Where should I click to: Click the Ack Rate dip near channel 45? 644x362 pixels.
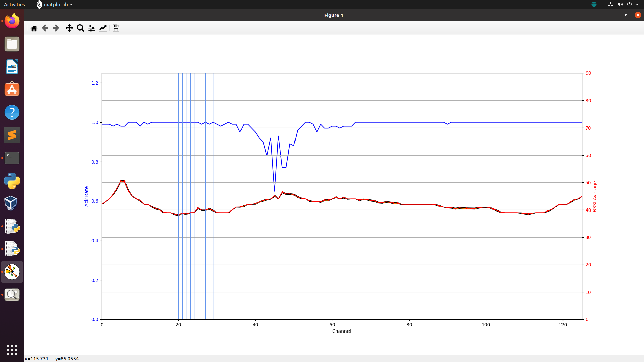[x=275, y=190]
